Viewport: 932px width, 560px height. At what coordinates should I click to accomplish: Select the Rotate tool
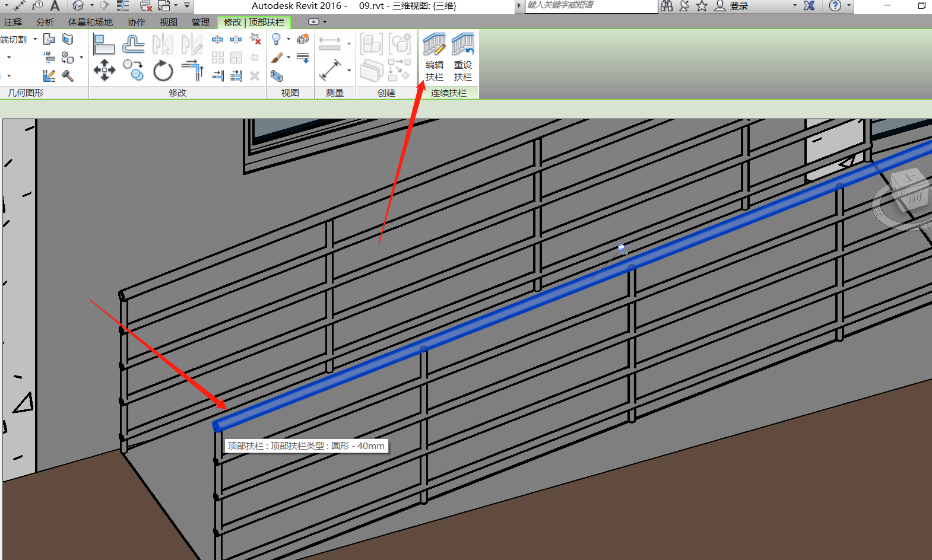pyautogui.click(x=163, y=71)
